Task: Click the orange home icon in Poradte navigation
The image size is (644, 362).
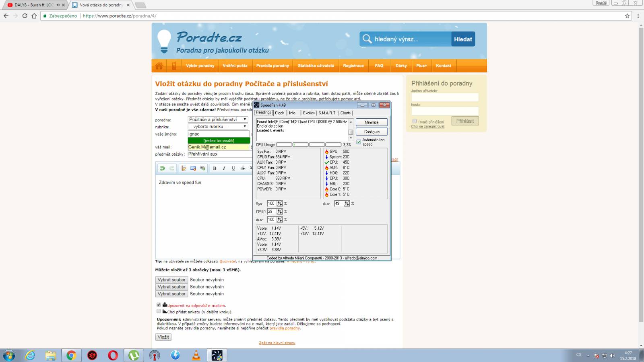Action: [x=159, y=66]
